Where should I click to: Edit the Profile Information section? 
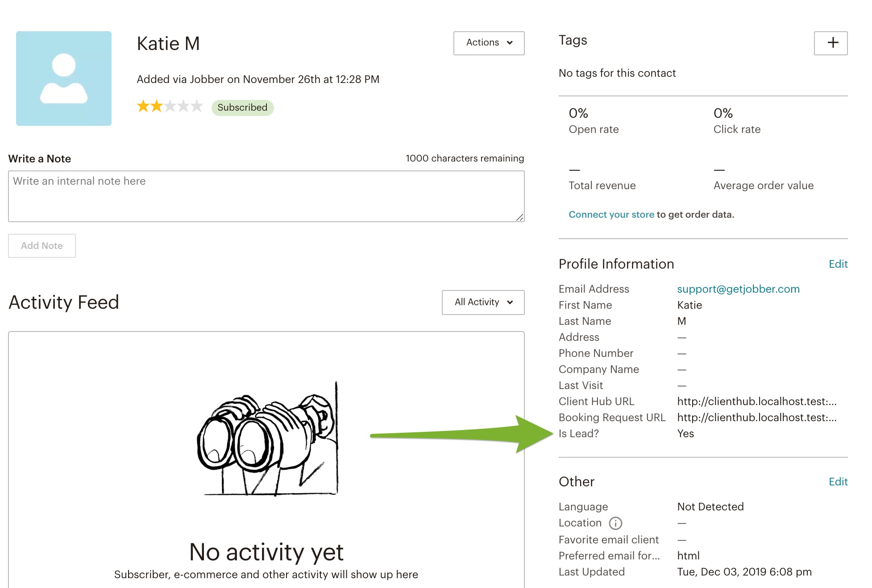pyautogui.click(x=838, y=264)
